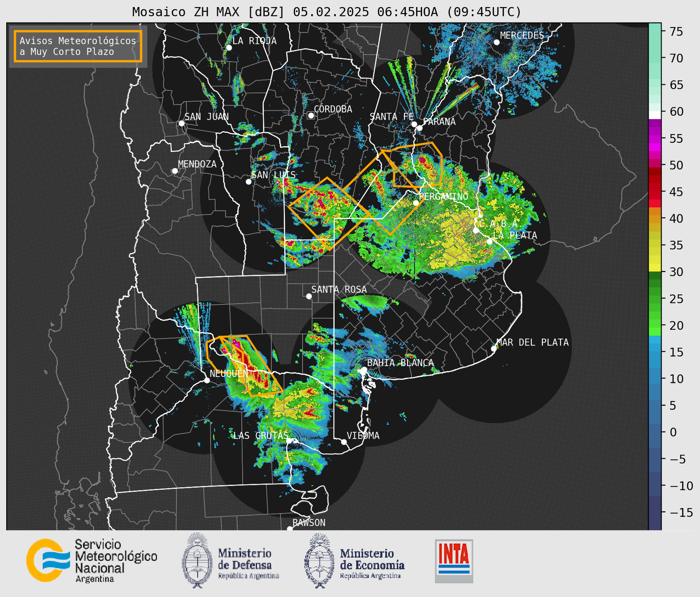This screenshot has height=597, width=700.
Task: Click the 'Mosaico ZH MAX [dBZ]' title text
Action: coord(209,12)
